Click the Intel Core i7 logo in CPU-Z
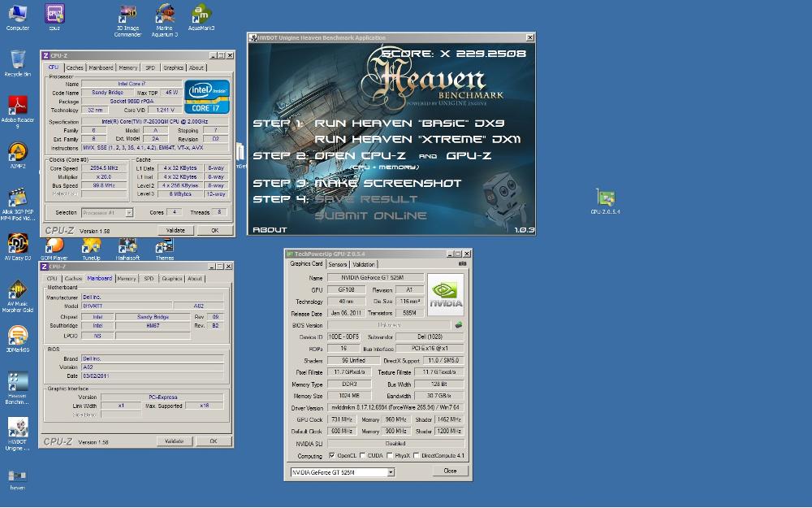Image resolution: width=812 pixels, height=508 pixels. [x=207, y=97]
